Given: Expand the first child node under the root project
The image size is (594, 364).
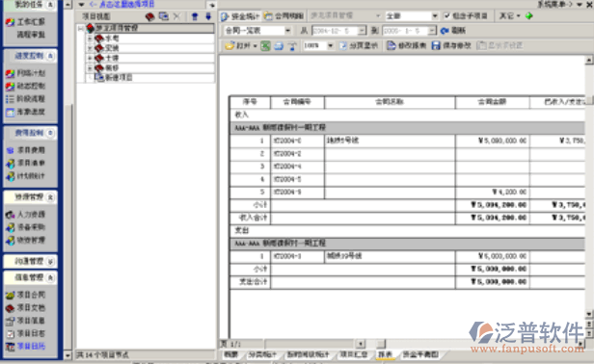Looking at the screenshot, I should 90,39.
